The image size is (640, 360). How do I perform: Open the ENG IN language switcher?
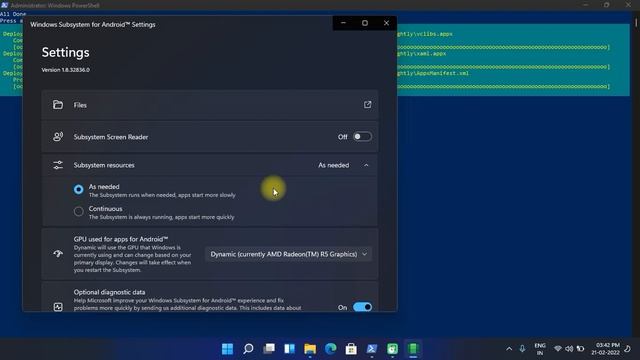(x=540, y=349)
